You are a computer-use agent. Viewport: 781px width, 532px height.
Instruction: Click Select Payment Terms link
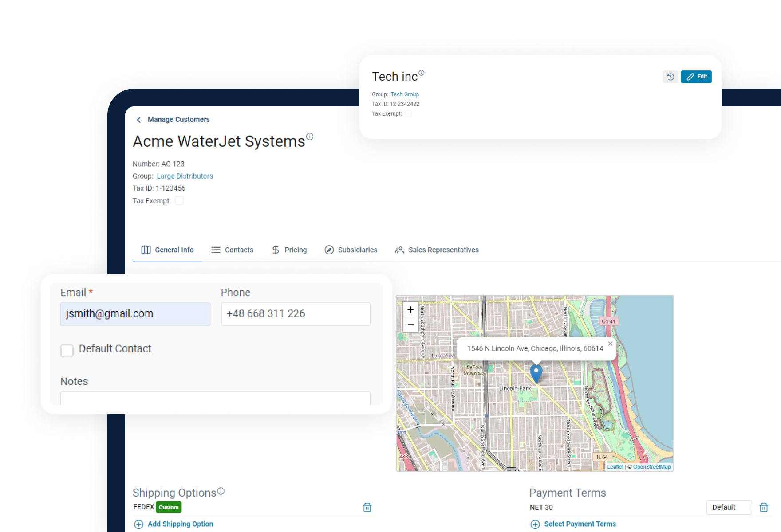pyautogui.click(x=580, y=524)
